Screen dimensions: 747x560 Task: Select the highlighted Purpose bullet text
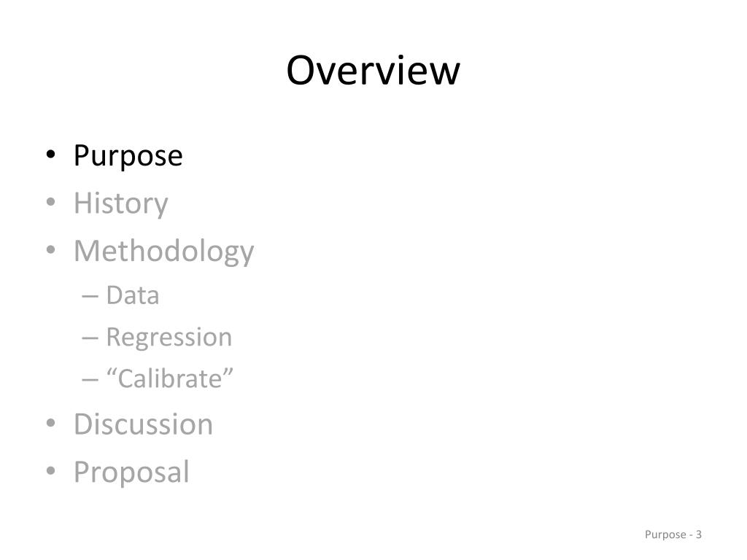[x=128, y=155]
